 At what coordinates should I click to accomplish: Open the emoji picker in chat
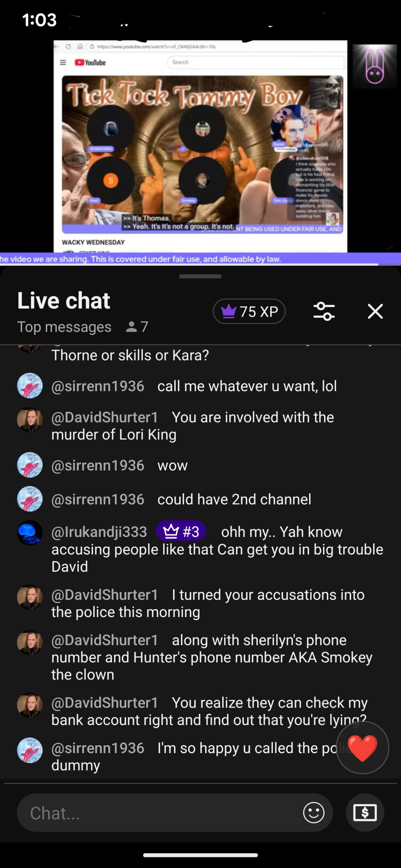(x=313, y=813)
